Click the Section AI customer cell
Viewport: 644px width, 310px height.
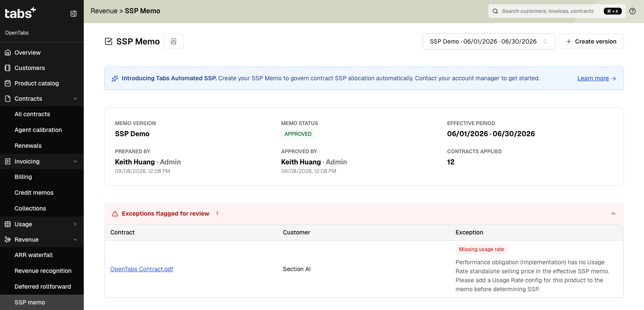point(297,269)
